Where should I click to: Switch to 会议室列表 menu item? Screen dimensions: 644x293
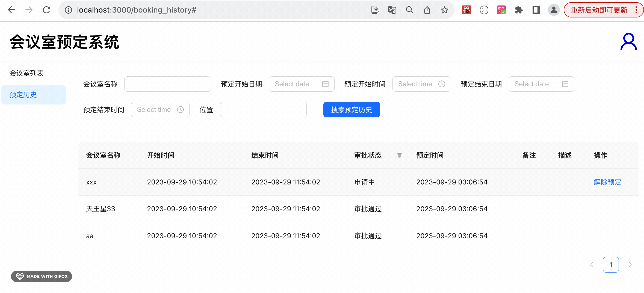point(26,73)
